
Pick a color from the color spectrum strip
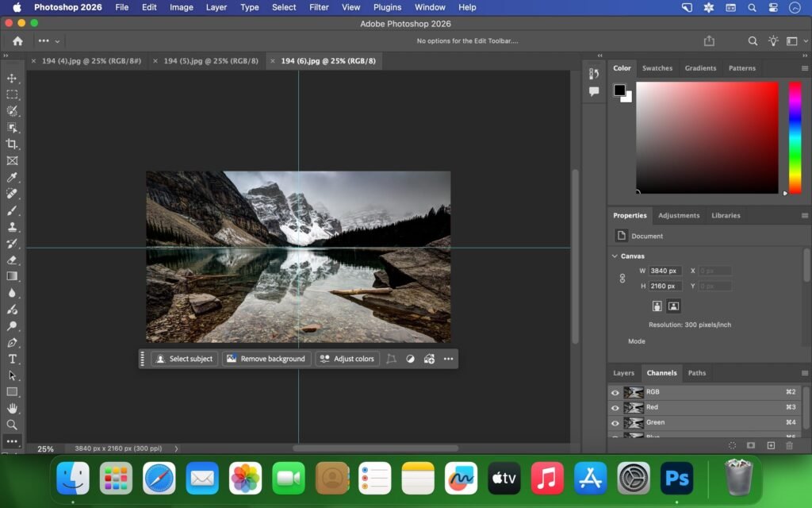[795, 135]
